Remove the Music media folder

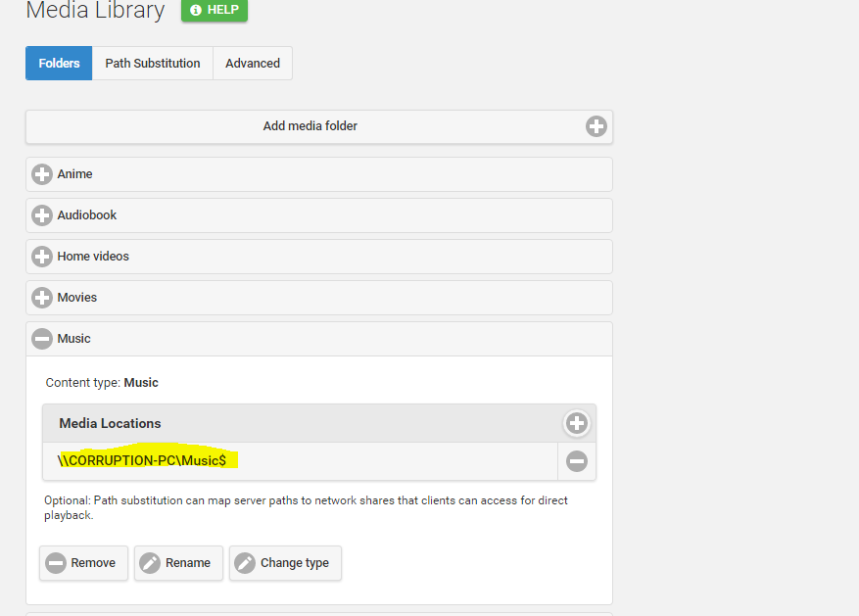[83, 563]
